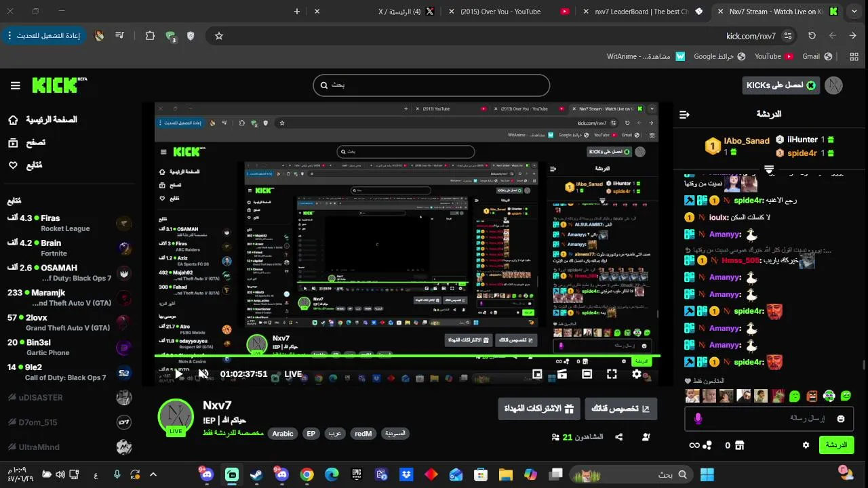Create a clip with the clip icon

(562, 373)
